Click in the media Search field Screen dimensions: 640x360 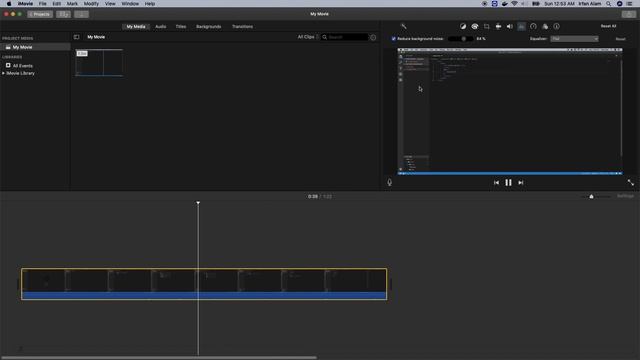pos(345,37)
